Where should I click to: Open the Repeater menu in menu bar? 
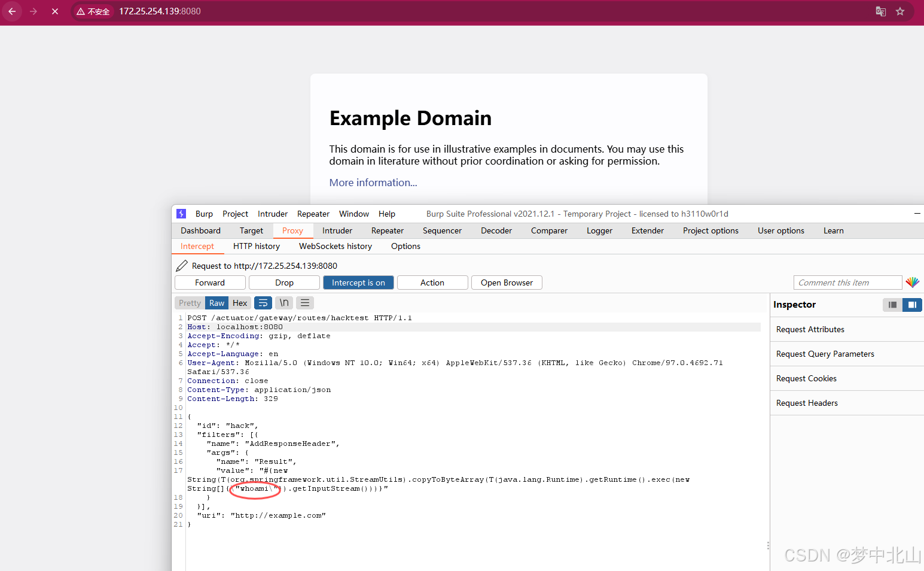coord(313,214)
